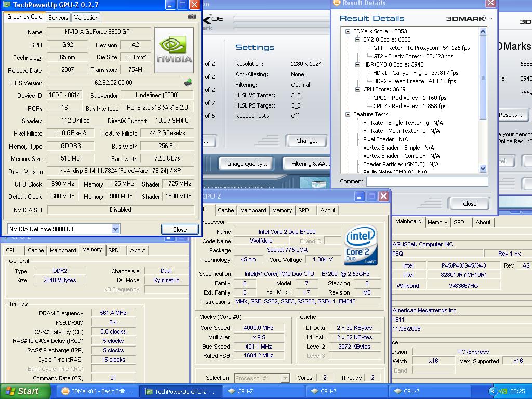
Task: Select the Vertex Shader - Simple row
Action: pos(398,148)
